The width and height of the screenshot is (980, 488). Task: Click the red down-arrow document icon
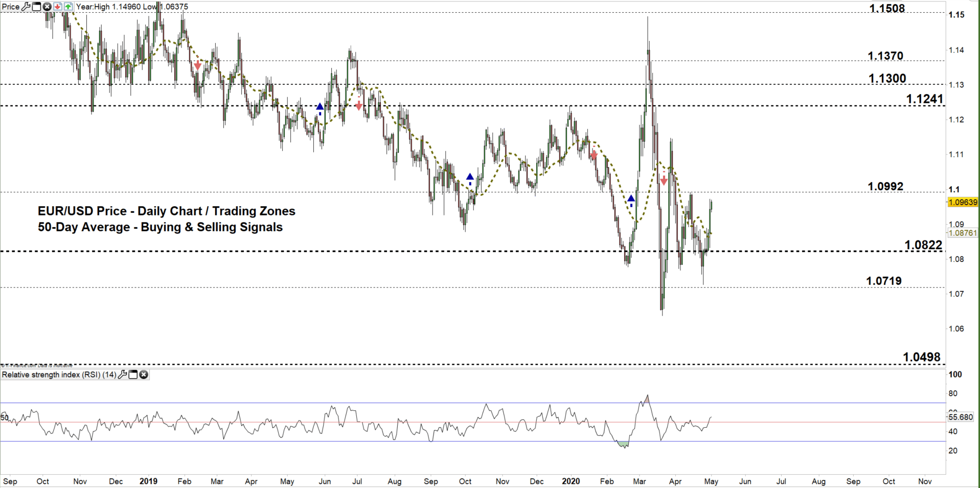point(58,7)
